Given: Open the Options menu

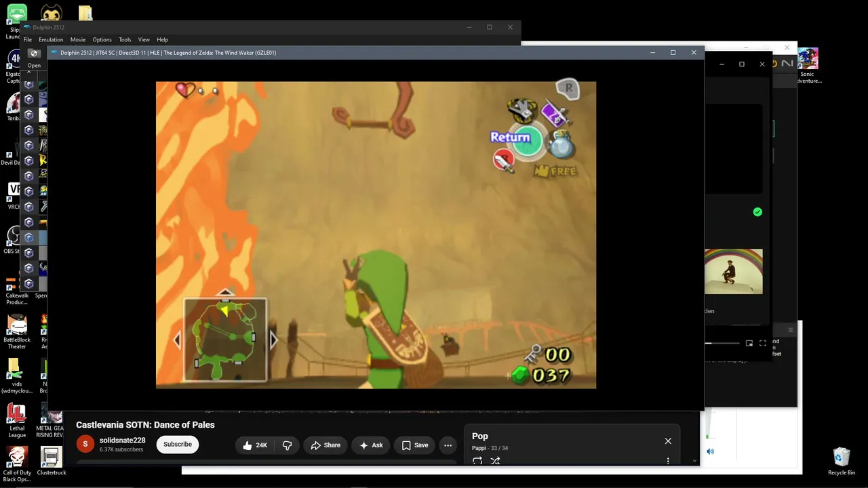Looking at the screenshot, I should pos(102,39).
